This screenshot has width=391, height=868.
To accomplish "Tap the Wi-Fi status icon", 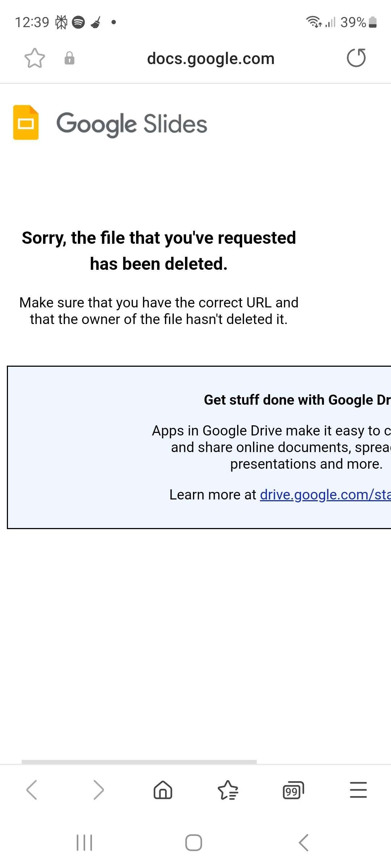I will (x=314, y=22).
